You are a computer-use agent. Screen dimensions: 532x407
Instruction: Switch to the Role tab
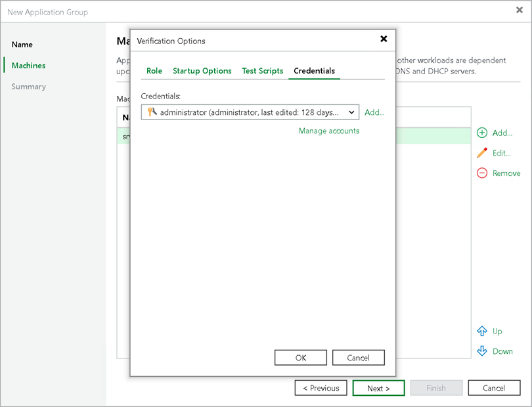point(154,71)
